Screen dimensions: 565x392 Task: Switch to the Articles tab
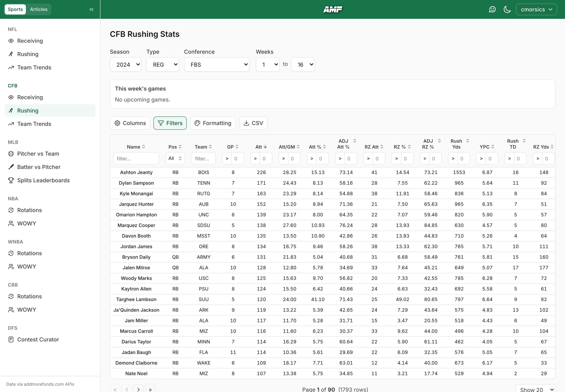39,9
